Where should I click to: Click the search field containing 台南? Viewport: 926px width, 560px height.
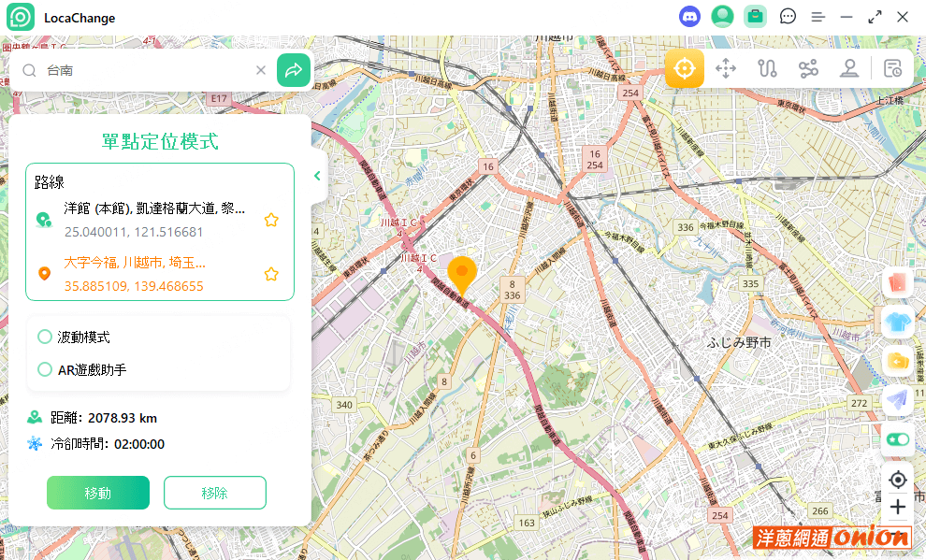143,70
